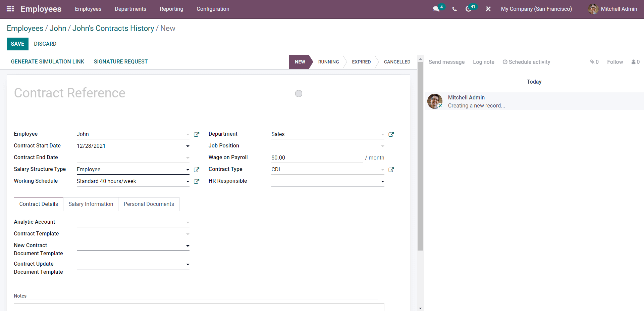644x311 pixels.
Task: Expand the Job Position dropdown
Action: click(382, 146)
